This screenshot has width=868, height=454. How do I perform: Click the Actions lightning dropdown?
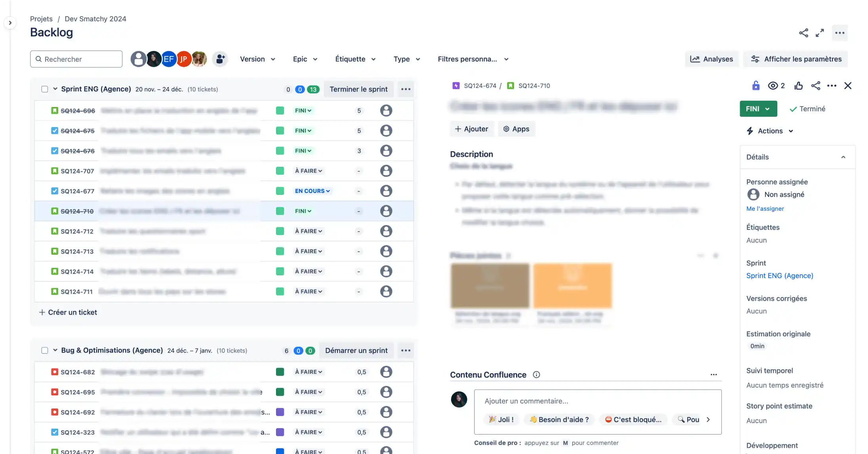tap(770, 131)
